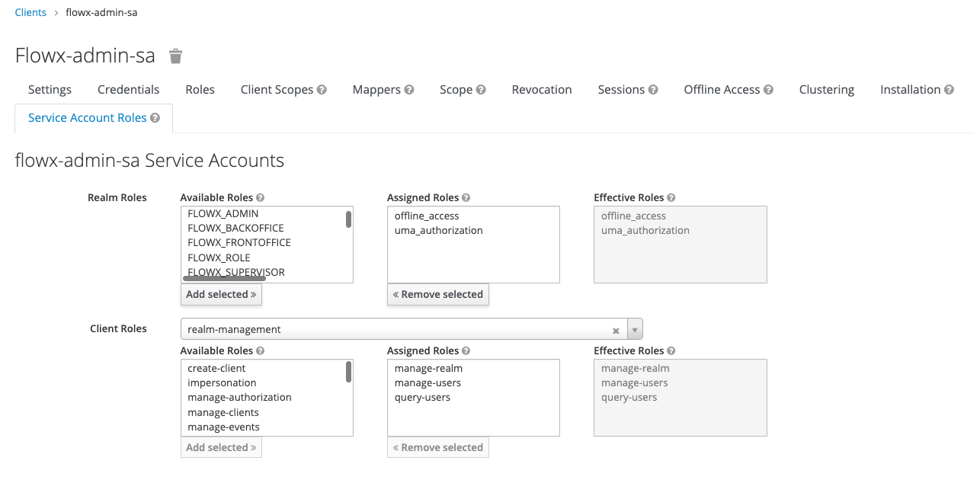980x480 pixels.
Task: Show help for Realm Roles Available Roles
Action: click(261, 197)
